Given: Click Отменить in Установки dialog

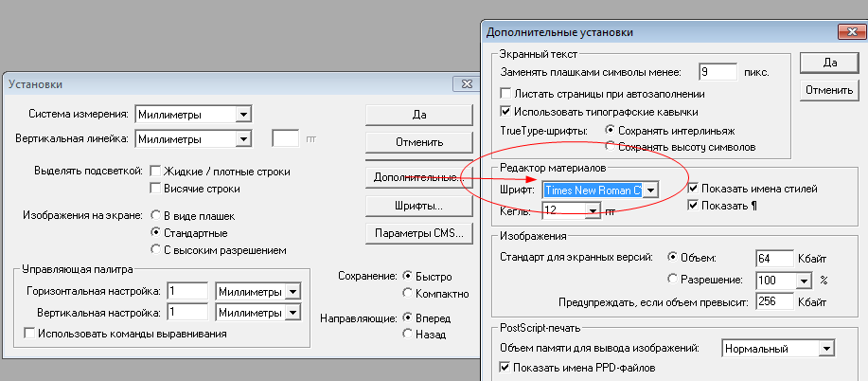Looking at the screenshot, I should tap(419, 142).
